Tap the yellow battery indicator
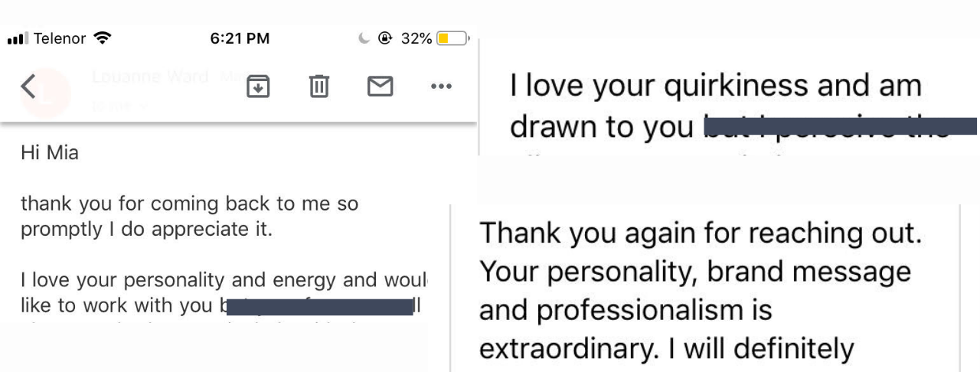The width and height of the screenshot is (980, 372). (452, 38)
